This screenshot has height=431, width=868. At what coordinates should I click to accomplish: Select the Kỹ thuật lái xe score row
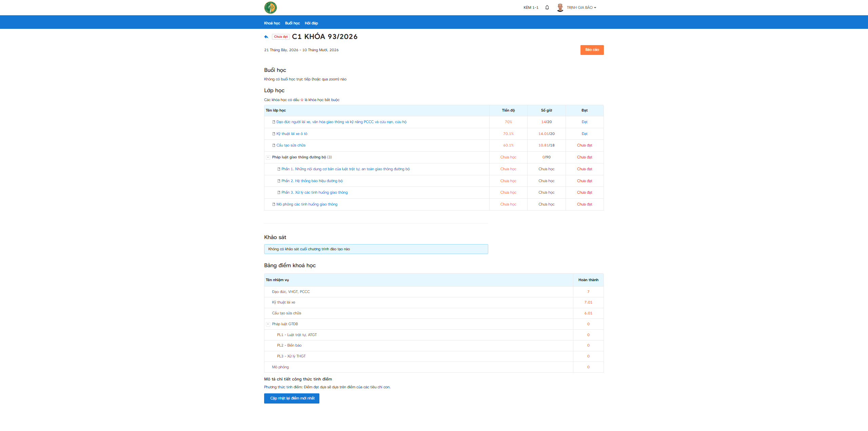[x=434, y=302]
